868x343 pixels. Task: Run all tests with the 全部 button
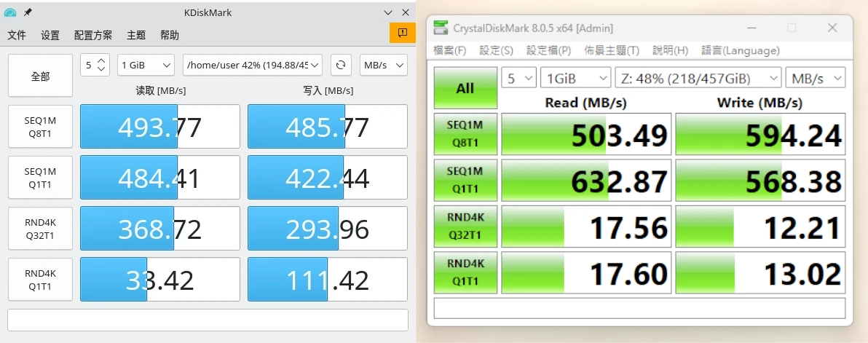(40, 76)
